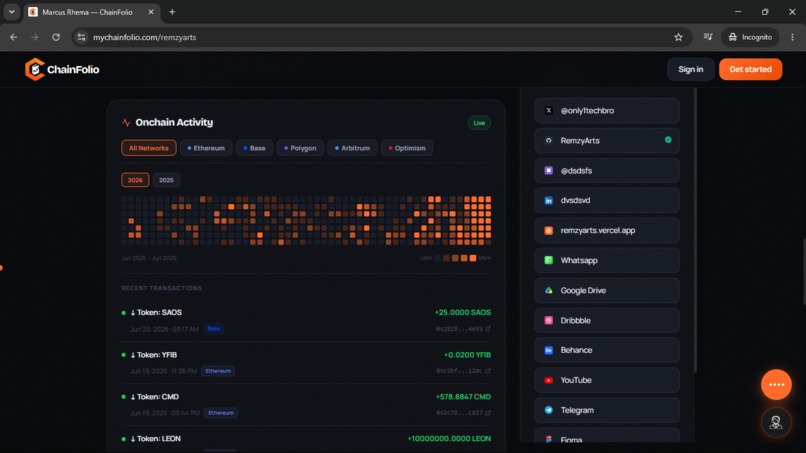Click the Ethereum tag on YFIB transaction
Image resolution: width=806 pixels, height=453 pixels.
coord(218,371)
